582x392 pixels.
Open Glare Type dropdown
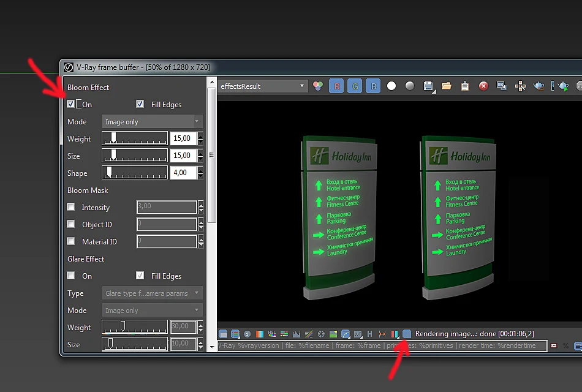153,293
